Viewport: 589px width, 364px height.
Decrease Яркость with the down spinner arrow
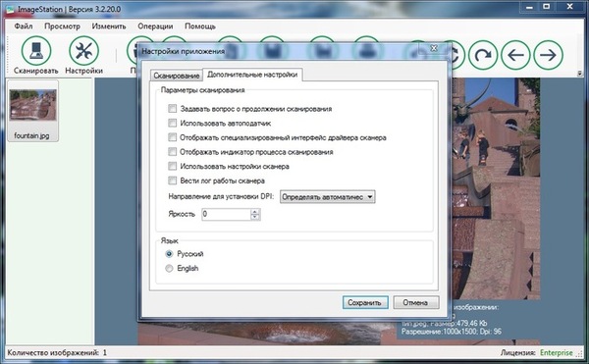click(x=255, y=217)
